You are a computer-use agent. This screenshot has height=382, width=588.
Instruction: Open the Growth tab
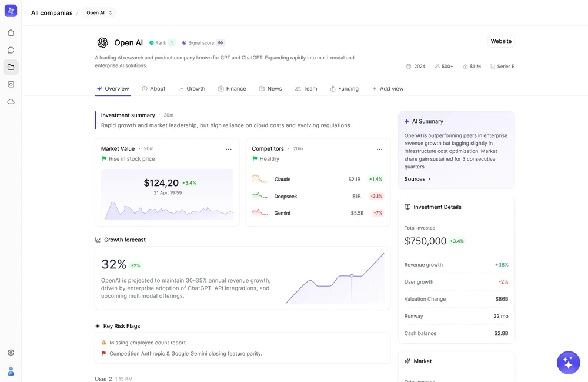point(192,89)
